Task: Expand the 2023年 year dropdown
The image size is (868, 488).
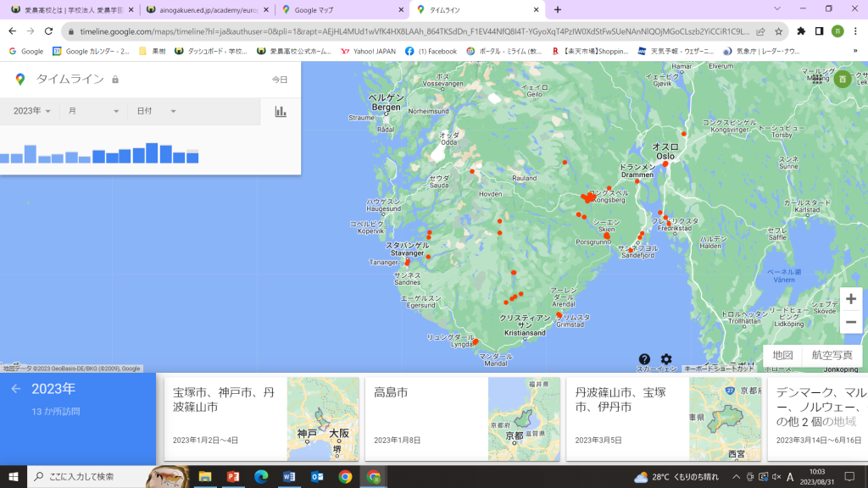Action: 32,111
